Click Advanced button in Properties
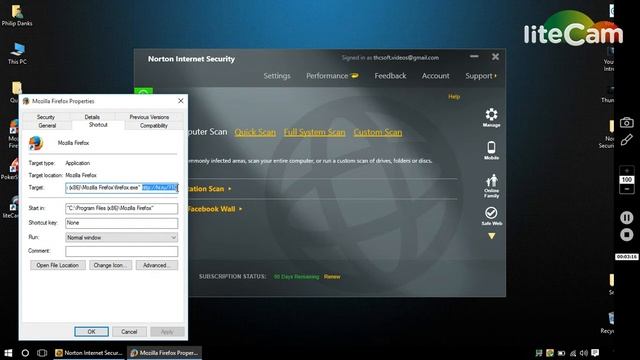 (156, 265)
